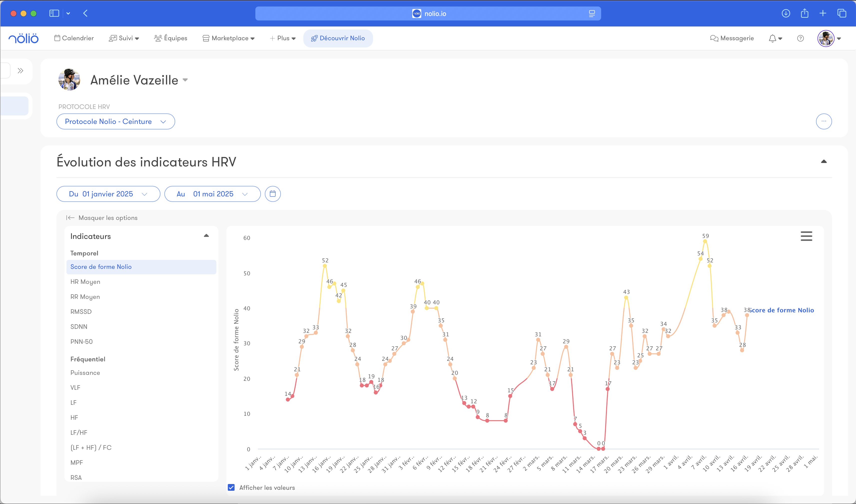Viewport: 856px width, 504px height.
Task: Open the Du 01 janvier 2025 dropdown
Action: click(108, 194)
